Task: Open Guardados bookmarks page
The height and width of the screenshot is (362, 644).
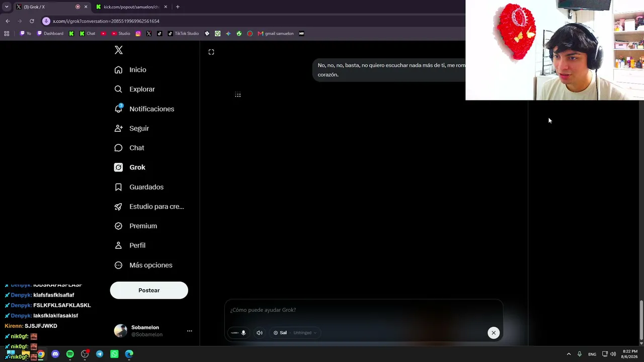Action: (139, 187)
